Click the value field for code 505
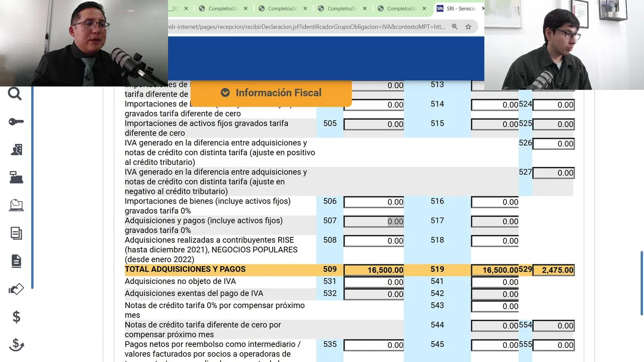This screenshot has height=362, width=644. (x=374, y=124)
